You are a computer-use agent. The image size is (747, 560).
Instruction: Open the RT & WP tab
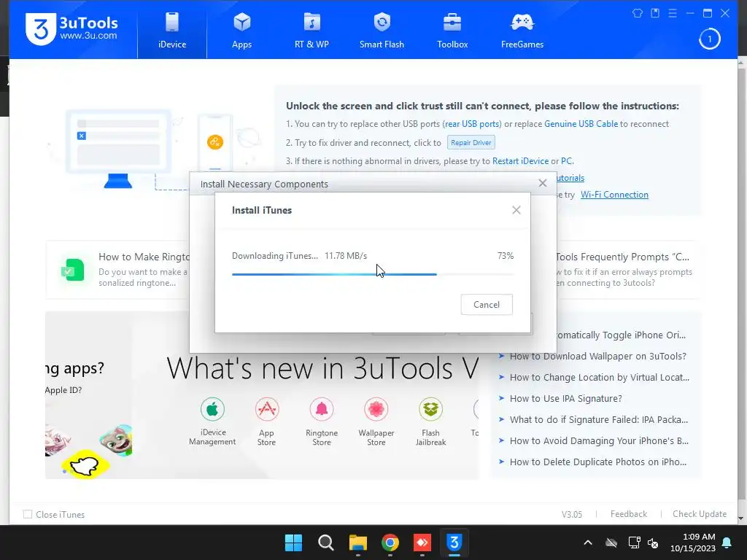pyautogui.click(x=311, y=31)
